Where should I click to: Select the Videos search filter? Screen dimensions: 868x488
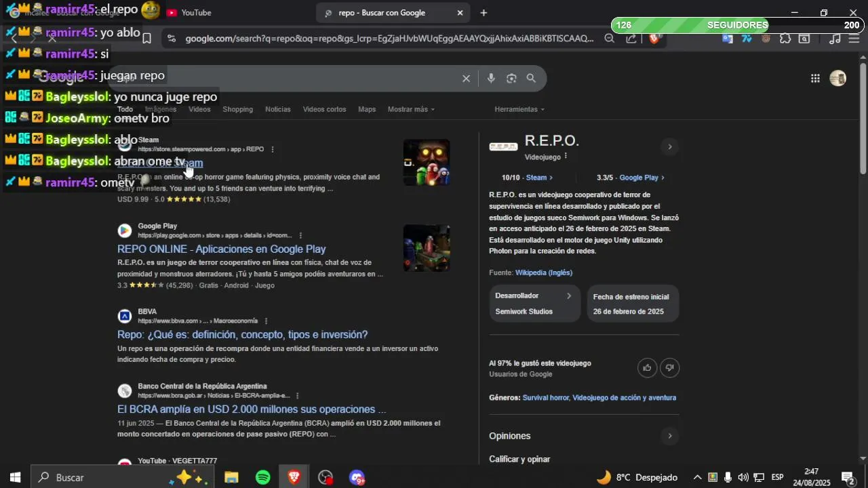click(x=199, y=109)
